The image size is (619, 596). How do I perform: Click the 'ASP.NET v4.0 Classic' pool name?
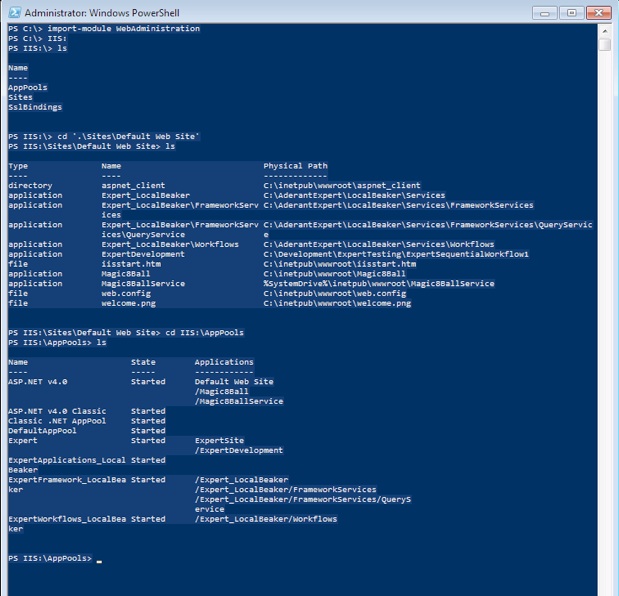pos(56,411)
